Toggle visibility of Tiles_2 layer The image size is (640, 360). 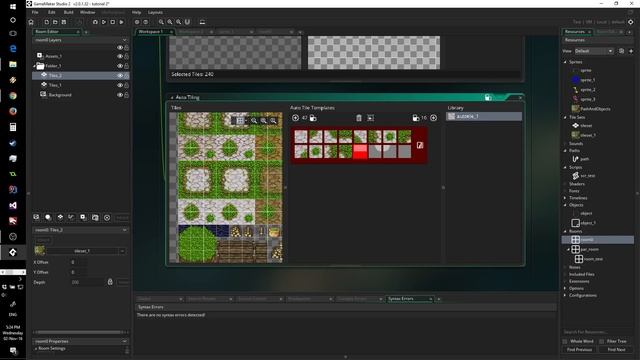(120, 76)
